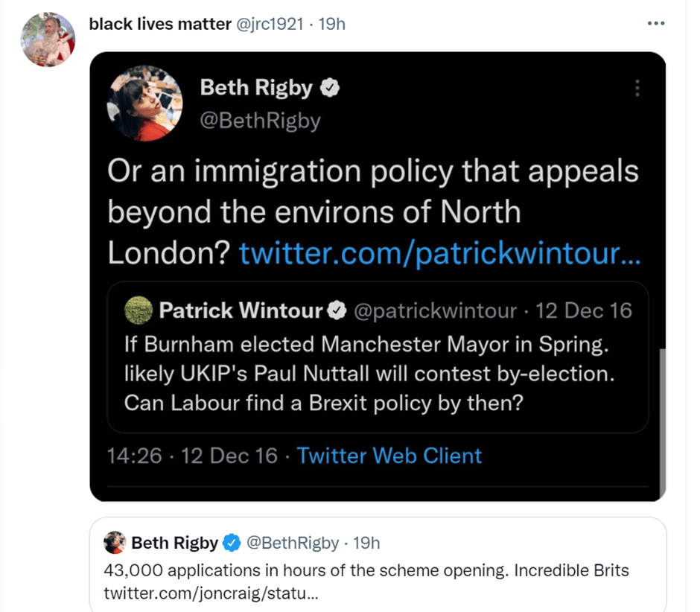This screenshot has width=700, height=612.
Task: Click the @BethRigby handle in the quoted tweet
Action: pyautogui.click(x=293, y=544)
